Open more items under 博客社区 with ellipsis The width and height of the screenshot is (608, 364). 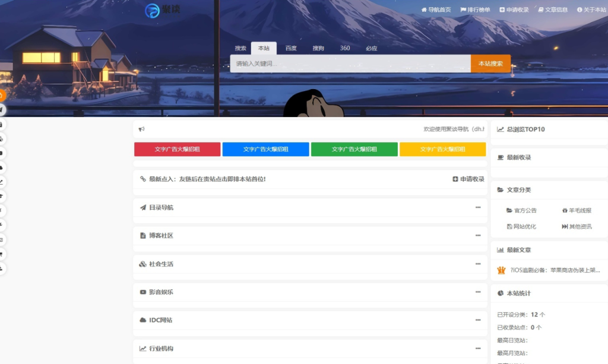(478, 236)
